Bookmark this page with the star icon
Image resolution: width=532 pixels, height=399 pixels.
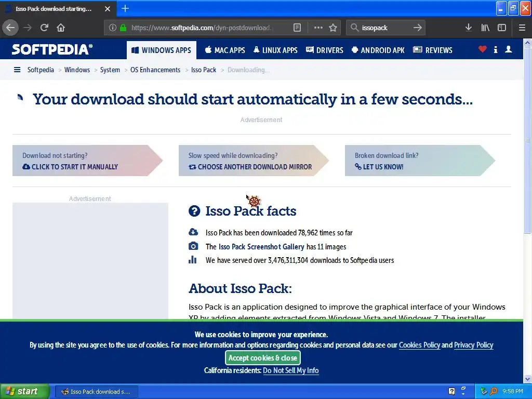tap(333, 28)
